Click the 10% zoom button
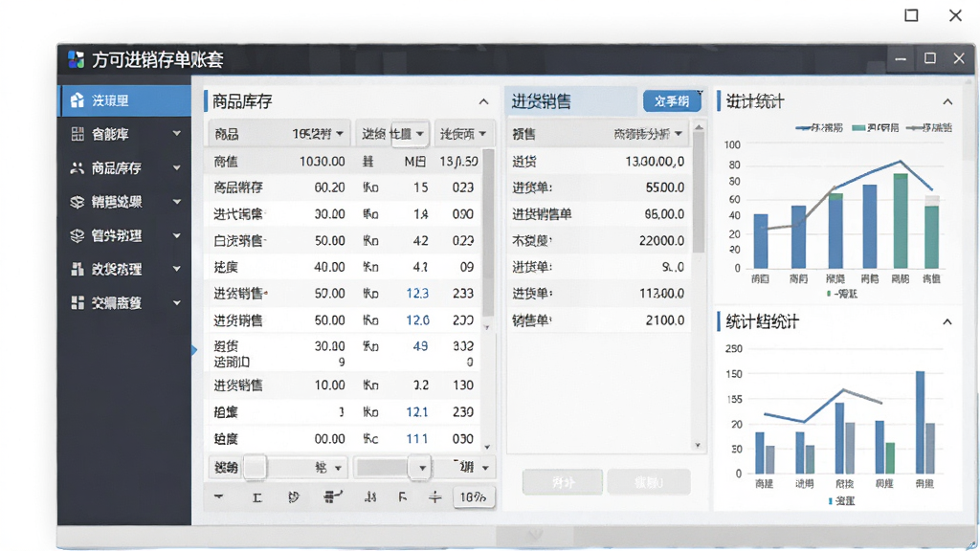The width and height of the screenshot is (980, 551). coord(473,497)
